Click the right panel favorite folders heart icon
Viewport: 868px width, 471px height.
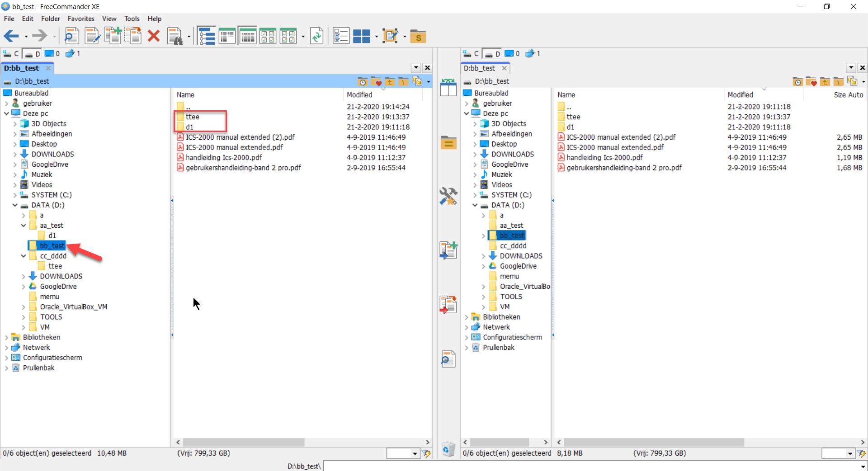811,81
